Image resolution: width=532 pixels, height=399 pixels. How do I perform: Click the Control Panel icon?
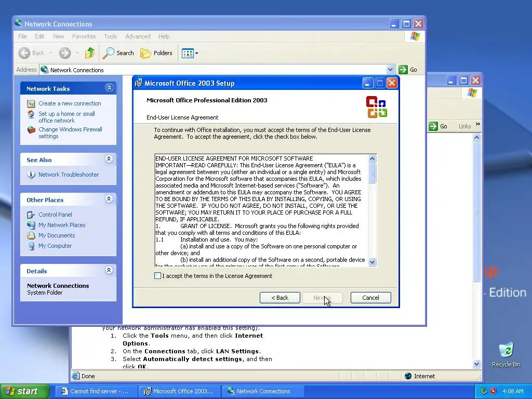[x=31, y=215]
